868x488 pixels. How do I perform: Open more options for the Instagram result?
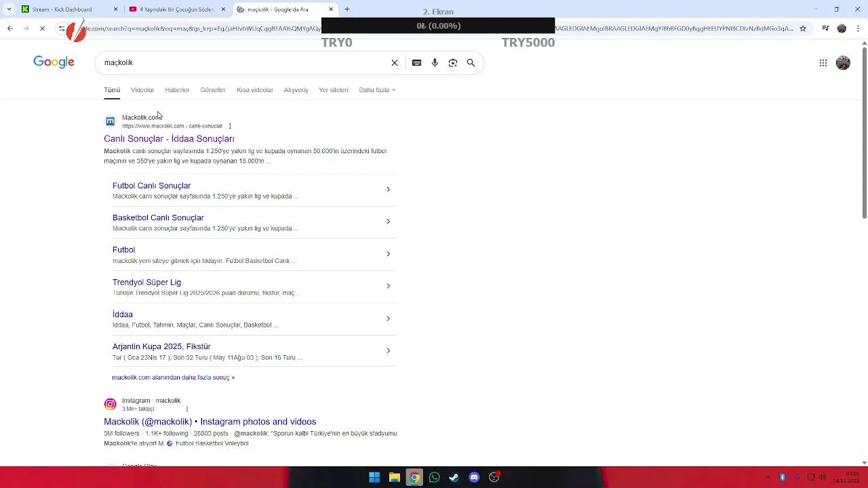(x=187, y=409)
